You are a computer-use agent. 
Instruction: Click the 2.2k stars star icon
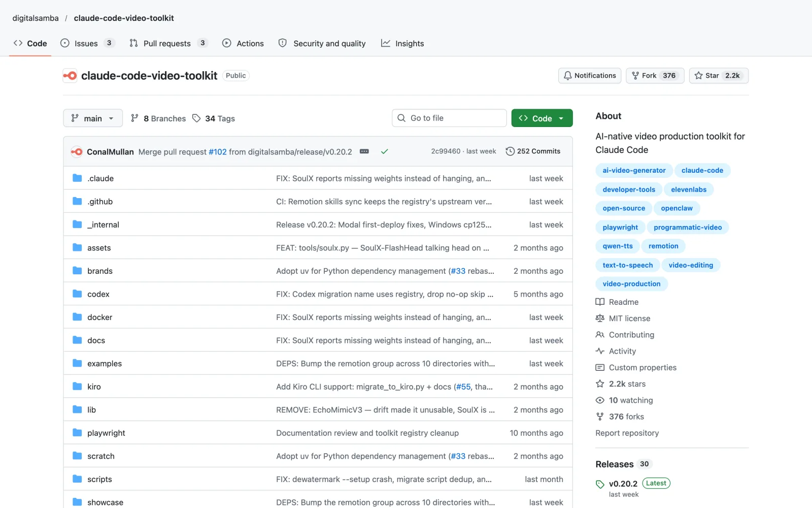point(600,384)
